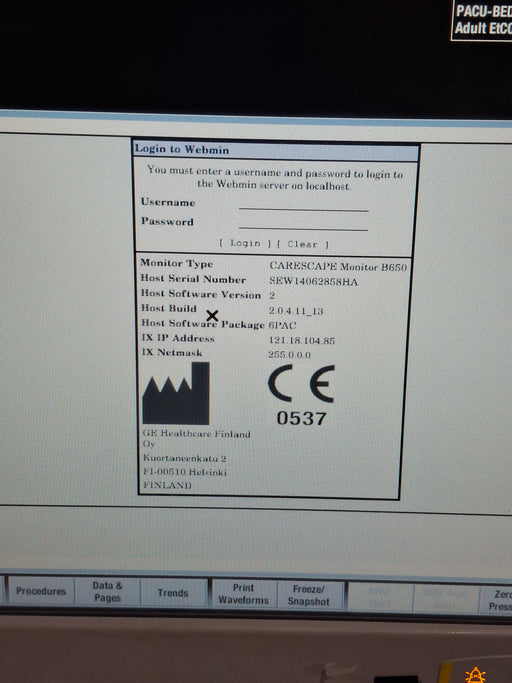The width and height of the screenshot is (512, 683).
Task: Click netmask value 255.0.0.0
Action: click(289, 355)
